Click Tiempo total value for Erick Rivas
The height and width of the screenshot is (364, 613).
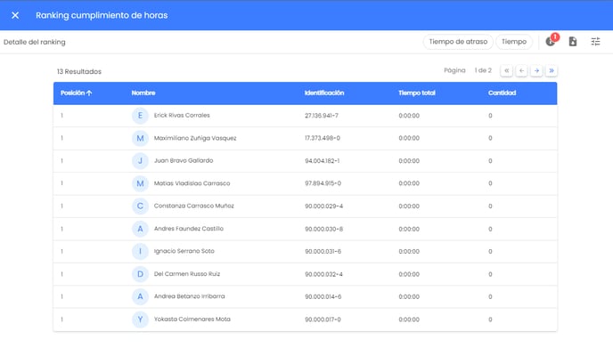[409, 116]
